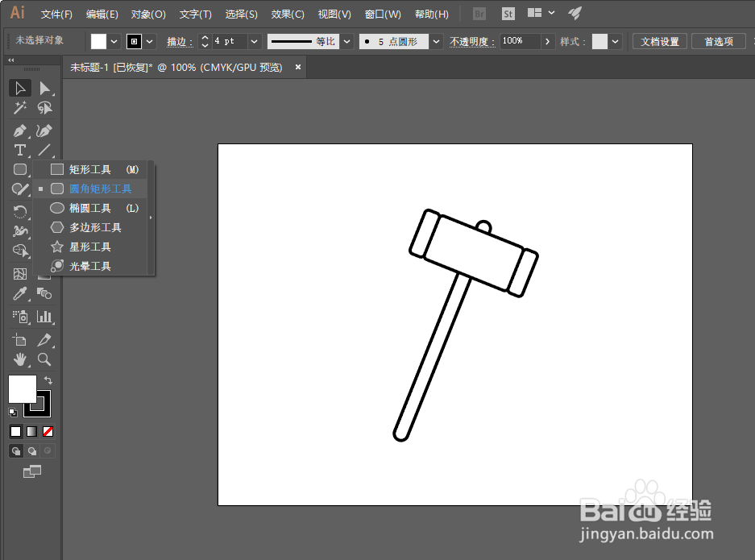The height and width of the screenshot is (560, 755).
Task: Open the 编辑(E) menu
Action: click(x=102, y=15)
